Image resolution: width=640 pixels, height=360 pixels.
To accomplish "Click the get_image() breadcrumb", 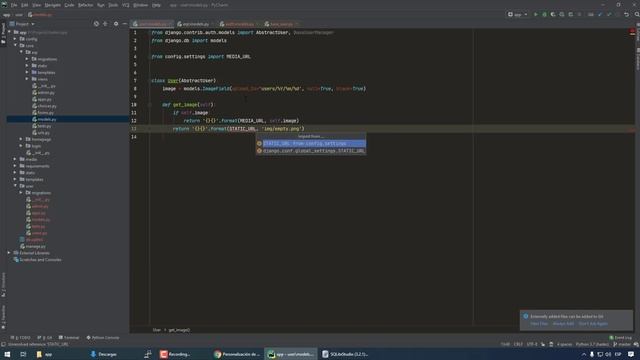I will 179,330.
